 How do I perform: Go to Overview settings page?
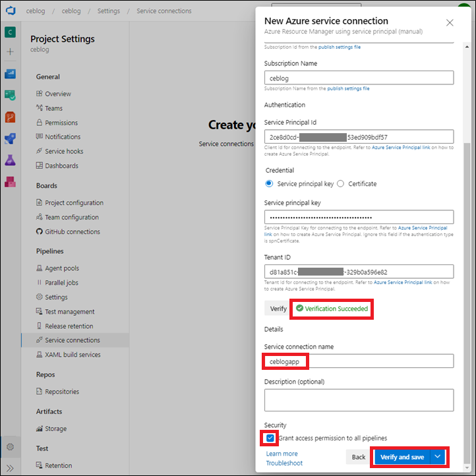point(58,94)
